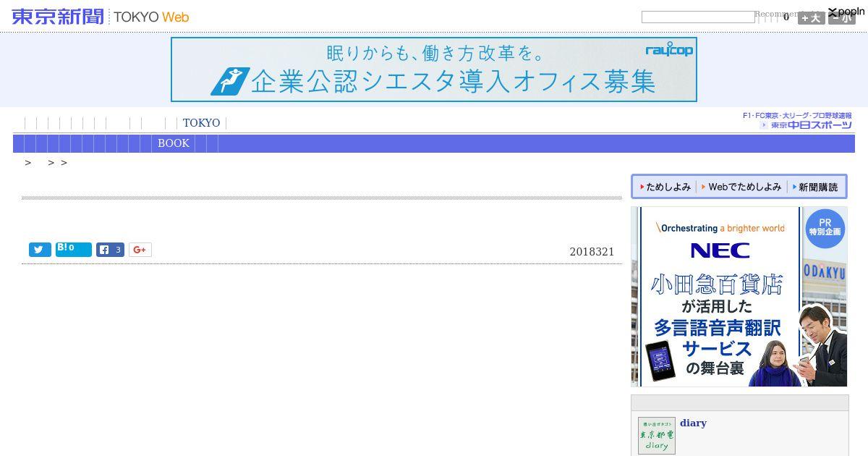The height and width of the screenshot is (456, 868).
Task: Click the PR 特別企画 badge on NEC ad
Action: (x=825, y=228)
